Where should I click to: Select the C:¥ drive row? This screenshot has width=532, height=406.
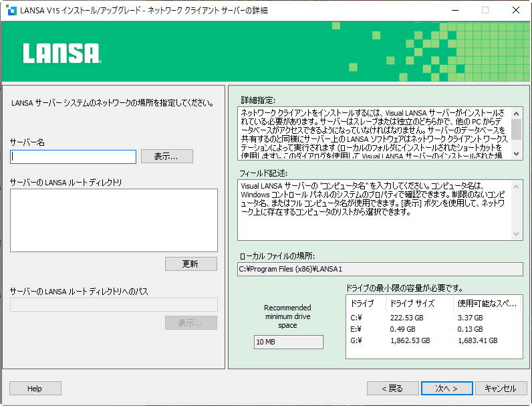pyautogui.click(x=434, y=318)
